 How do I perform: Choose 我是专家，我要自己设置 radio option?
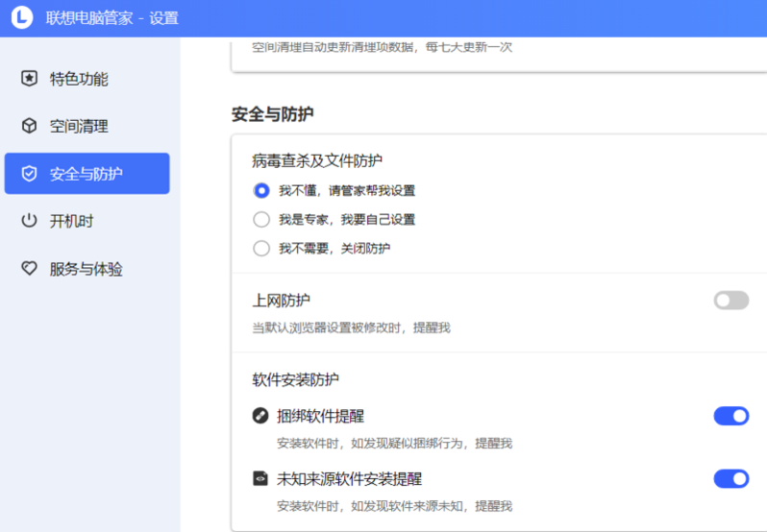coord(261,219)
